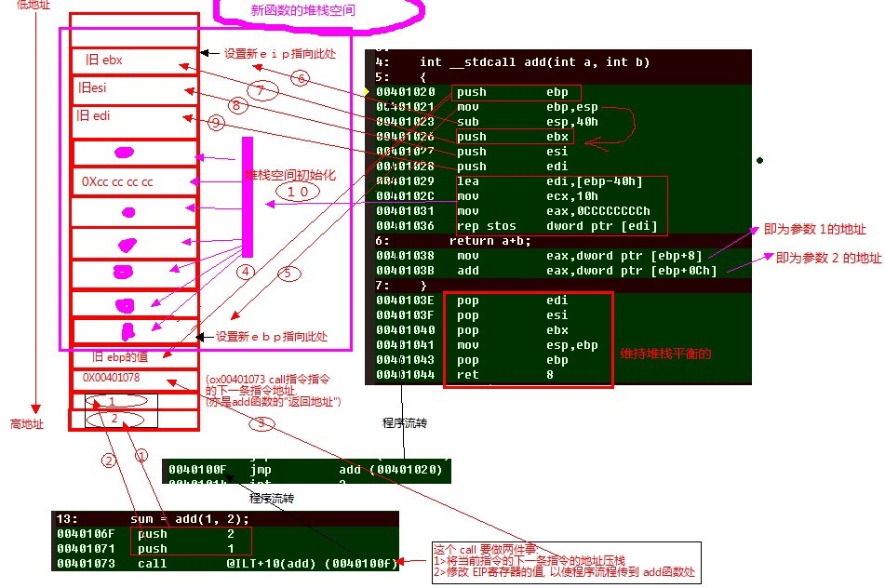Viewport: 885px width, 588px height.
Task: Click the '高地址' label
Action: coord(27,424)
